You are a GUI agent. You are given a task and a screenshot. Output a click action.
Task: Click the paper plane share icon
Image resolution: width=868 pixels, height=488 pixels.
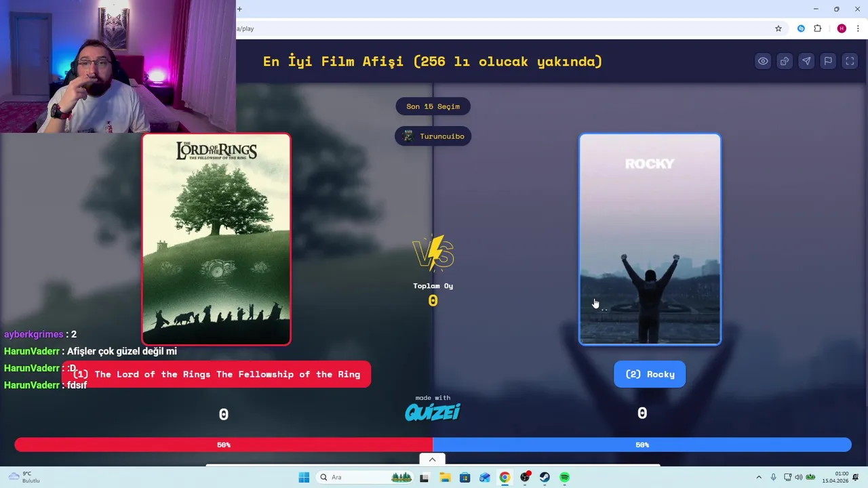[x=806, y=61]
